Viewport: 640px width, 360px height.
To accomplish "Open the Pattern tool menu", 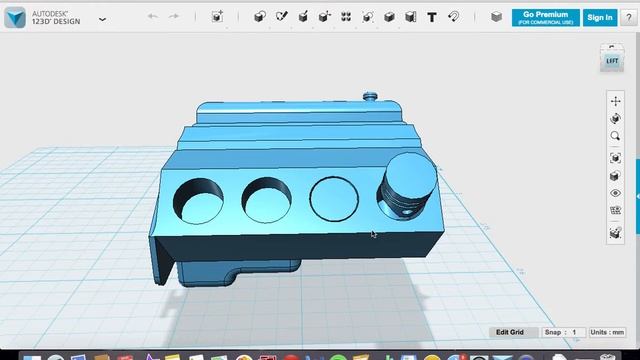I will (x=346, y=17).
